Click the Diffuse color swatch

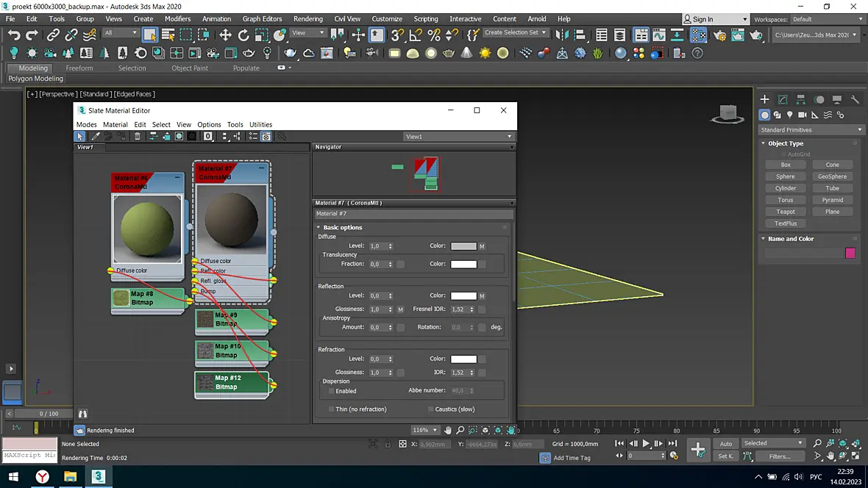(463, 246)
